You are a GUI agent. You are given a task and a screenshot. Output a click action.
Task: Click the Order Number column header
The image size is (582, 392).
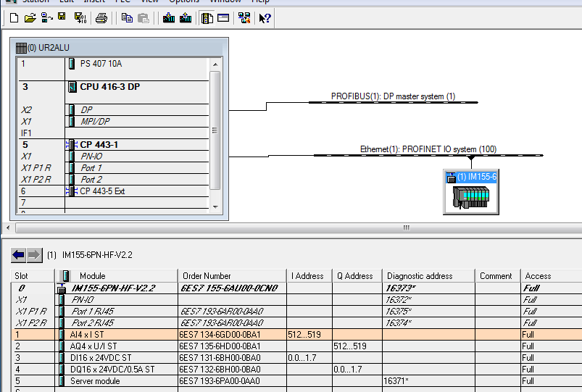coord(232,276)
